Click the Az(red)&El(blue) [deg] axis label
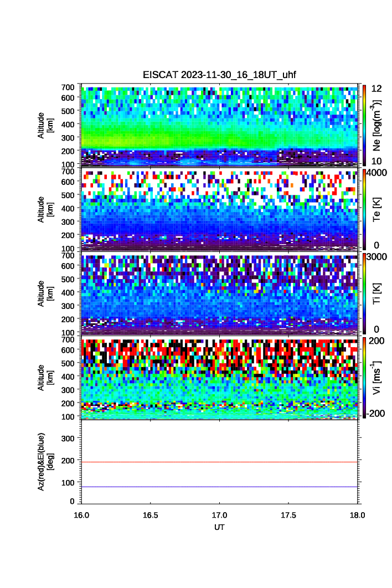Screen dimensions: 392x588 (x=45, y=462)
